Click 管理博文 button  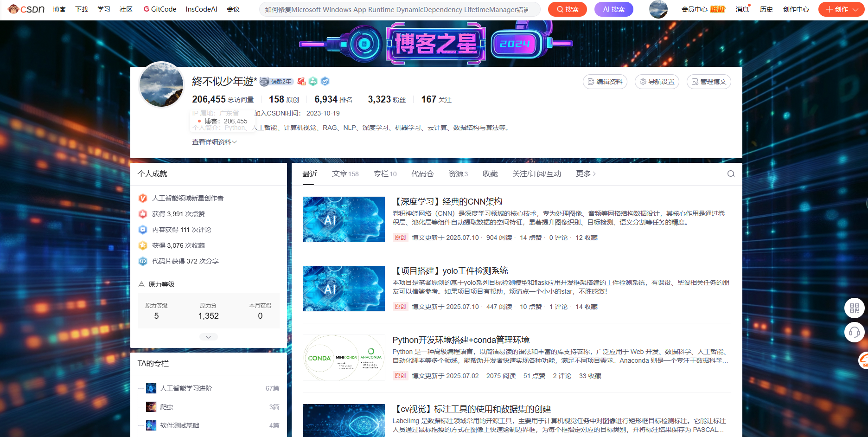coord(709,82)
